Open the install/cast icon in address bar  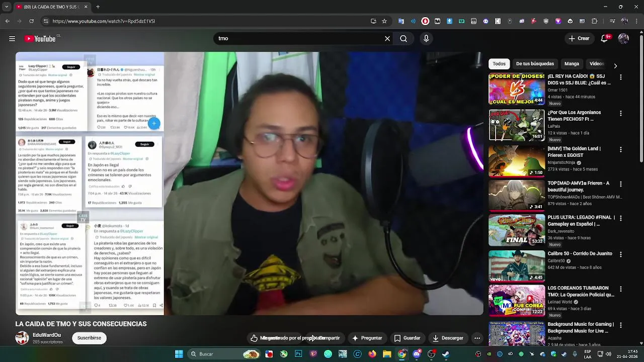373,21
